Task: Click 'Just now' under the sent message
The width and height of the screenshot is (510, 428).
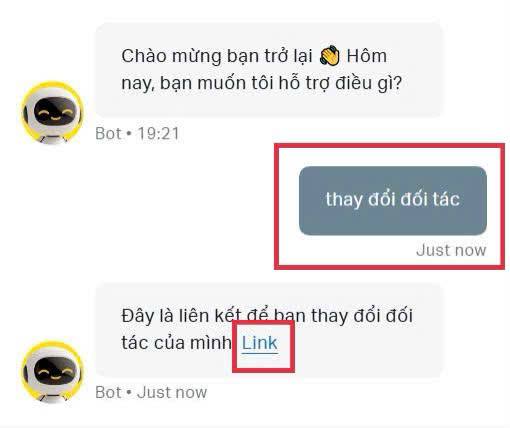Action: [x=451, y=250]
